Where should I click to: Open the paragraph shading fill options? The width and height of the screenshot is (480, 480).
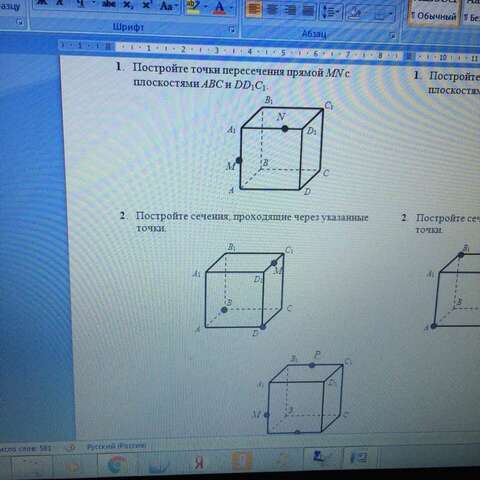[x=357, y=13]
